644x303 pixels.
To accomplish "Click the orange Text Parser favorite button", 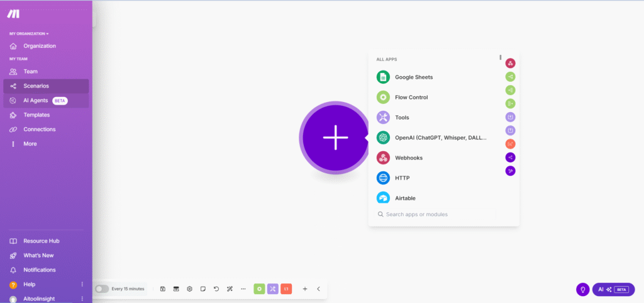I will coord(286,289).
